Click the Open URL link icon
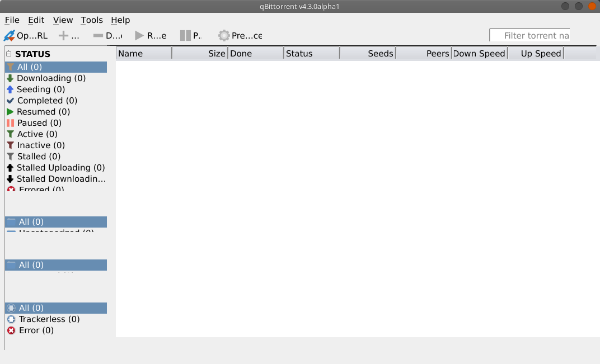The image size is (600, 364). (x=9, y=36)
